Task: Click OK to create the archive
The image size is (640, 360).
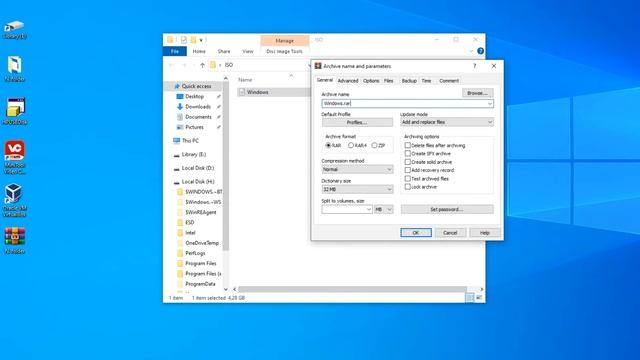Action: [416, 233]
